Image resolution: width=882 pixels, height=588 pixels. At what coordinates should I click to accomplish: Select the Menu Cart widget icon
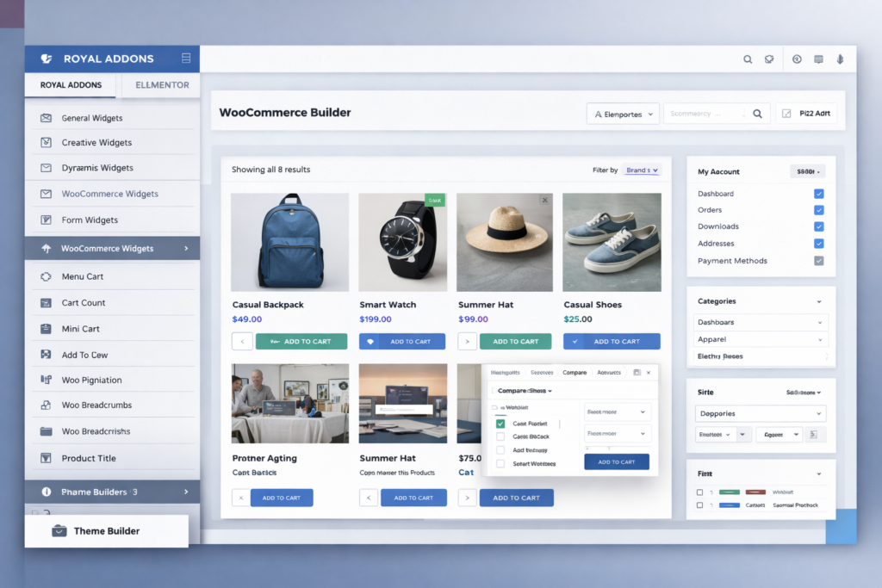[45, 276]
